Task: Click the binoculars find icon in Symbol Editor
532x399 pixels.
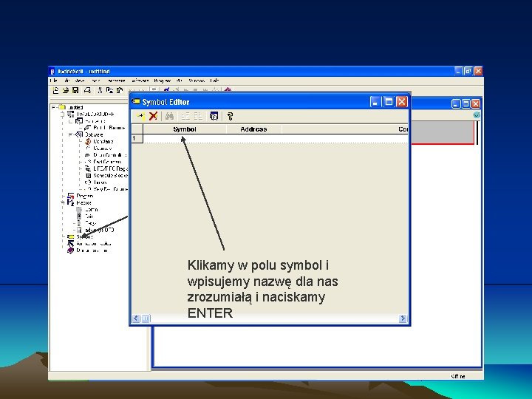Action: pyautogui.click(x=170, y=117)
